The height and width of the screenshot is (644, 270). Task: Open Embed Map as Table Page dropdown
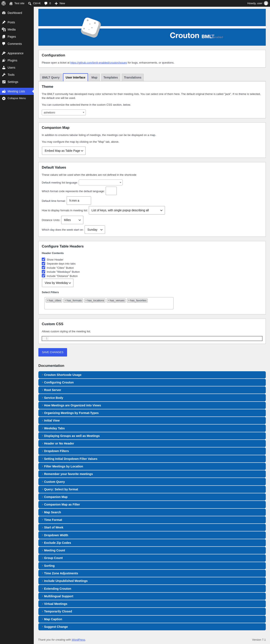[64, 151]
